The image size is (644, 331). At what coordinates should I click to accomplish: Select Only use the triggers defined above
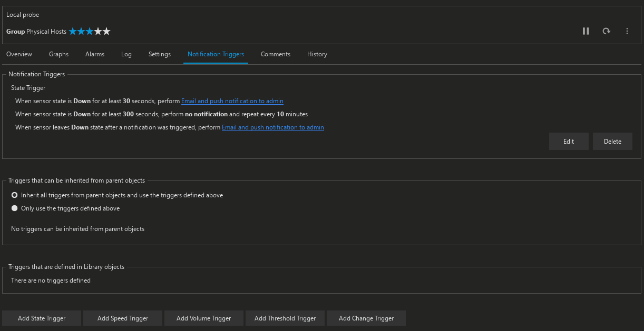click(x=15, y=208)
